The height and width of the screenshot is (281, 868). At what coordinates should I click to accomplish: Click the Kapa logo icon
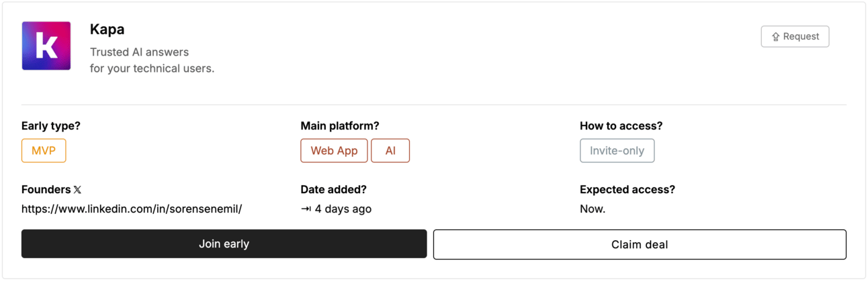[46, 46]
